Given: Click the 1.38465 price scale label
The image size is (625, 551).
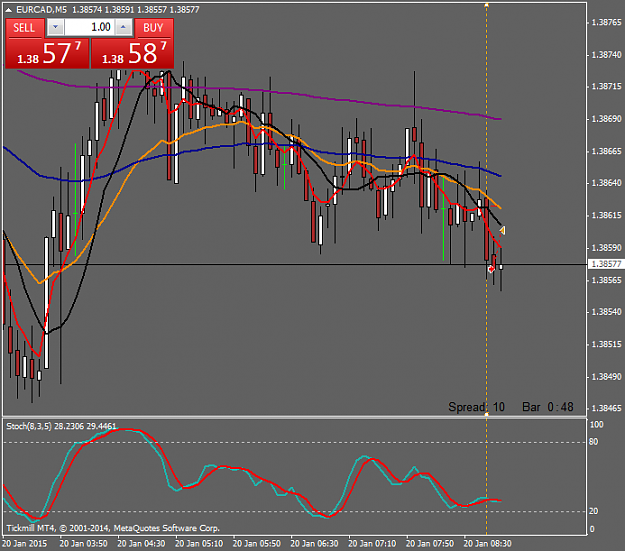Looking at the screenshot, I should 606,408.
